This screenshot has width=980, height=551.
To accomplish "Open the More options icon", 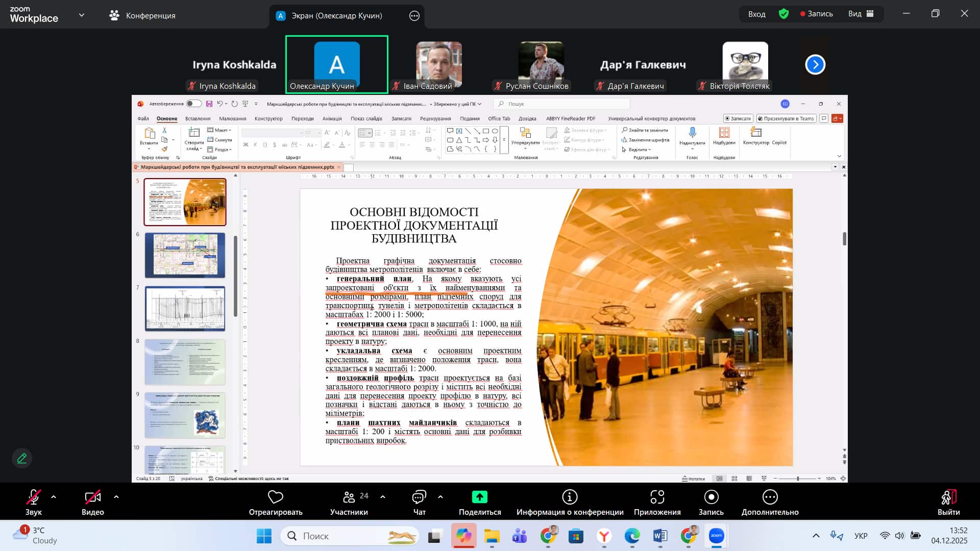I will point(770,497).
